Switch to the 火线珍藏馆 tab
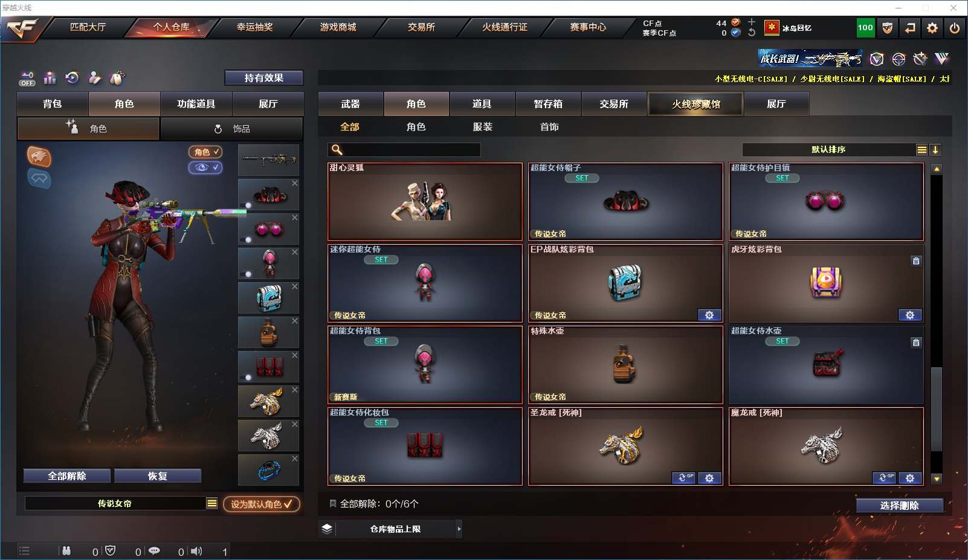This screenshot has width=968, height=560. [x=695, y=104]
